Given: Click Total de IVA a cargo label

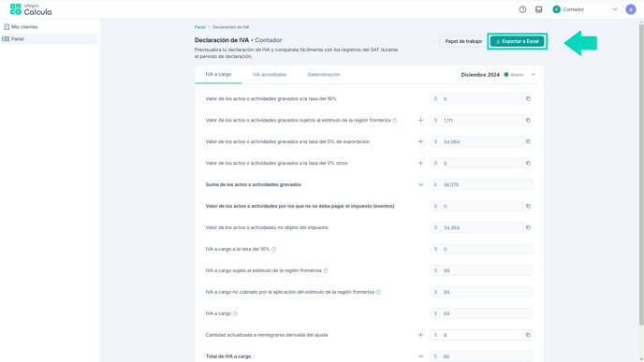Looking at the screenshot, I should click(x=228, y=356).
